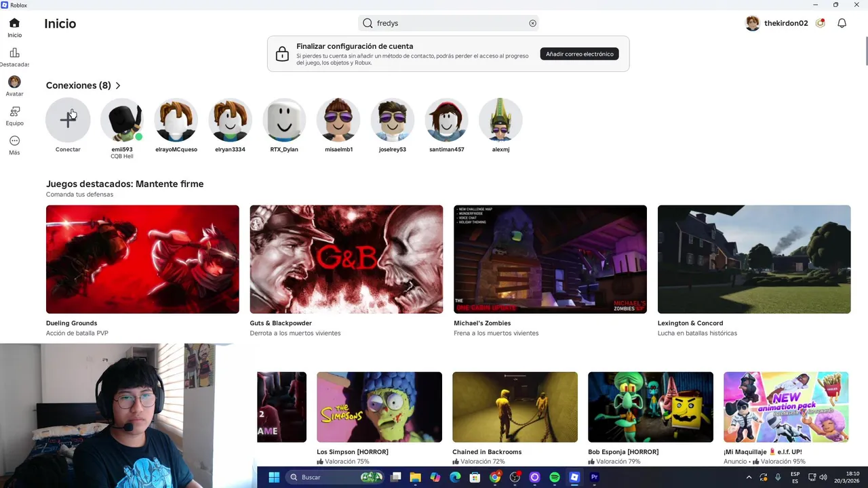This screenshot has height=488, width=868.
Task: Click Añadir correo electrónico button
Action: [580, 54]
